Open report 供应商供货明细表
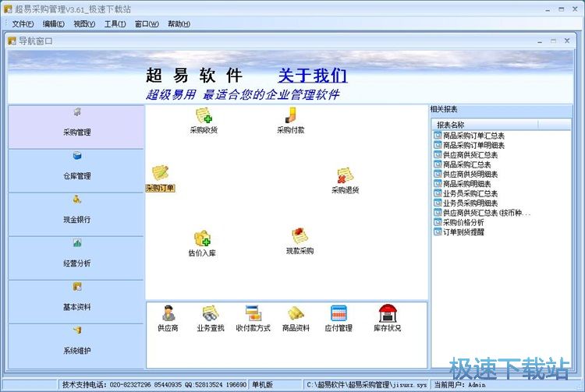The width and height of the screenshot is (585, 392). coord(466,175)
